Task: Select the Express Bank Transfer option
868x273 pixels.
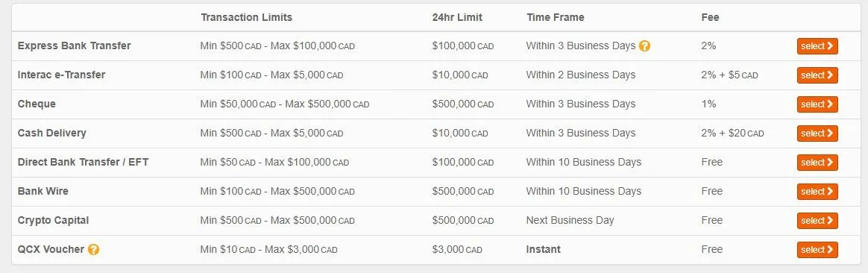Action: tap(817, 46)
